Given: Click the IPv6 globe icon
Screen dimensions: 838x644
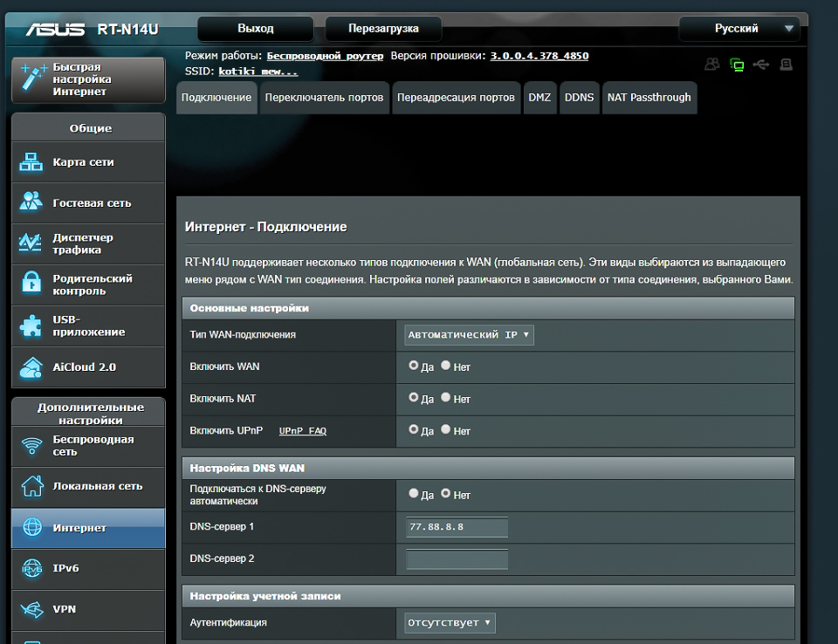Looking at the screenshot, I should click(32, 569).
